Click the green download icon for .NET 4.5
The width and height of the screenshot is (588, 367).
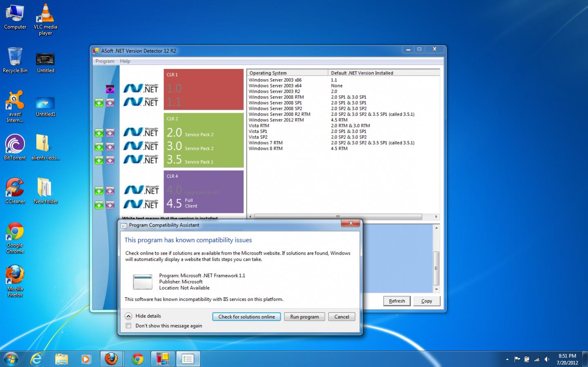click(99, 205)
